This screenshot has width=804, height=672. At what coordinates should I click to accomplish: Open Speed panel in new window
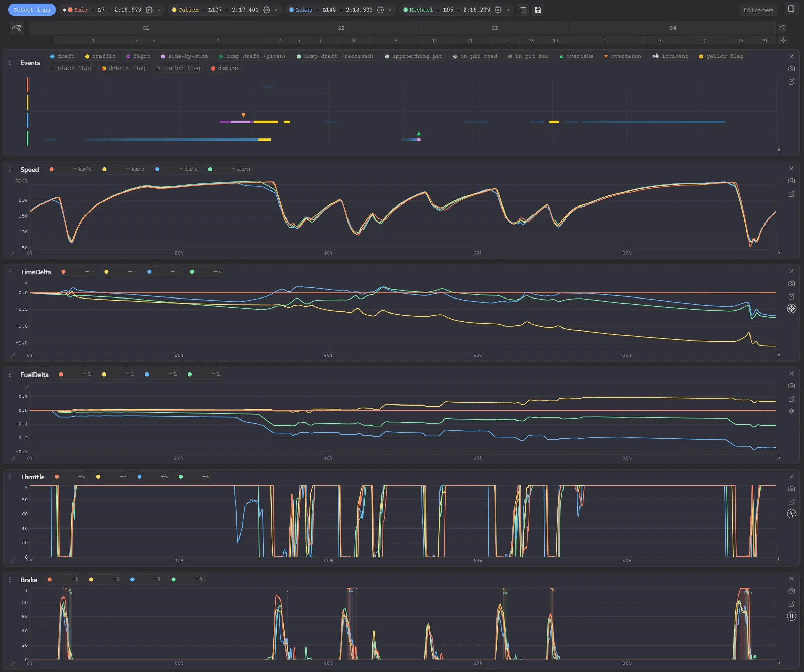[791, 194]
